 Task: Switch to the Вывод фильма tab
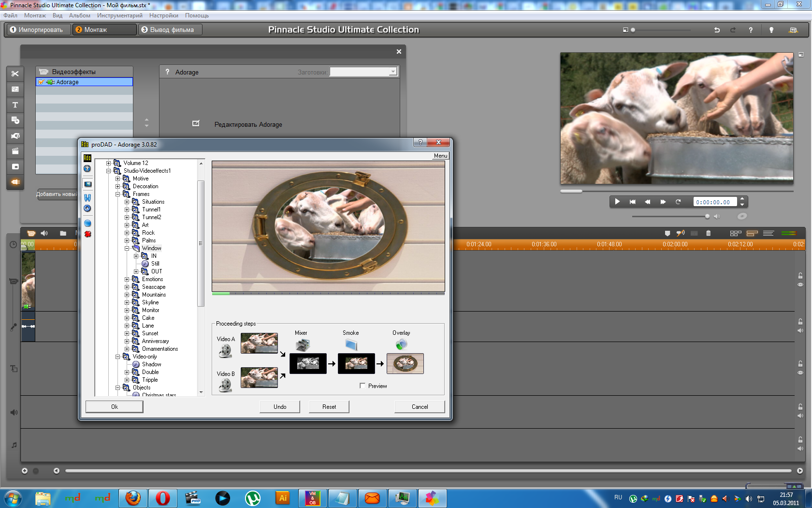(x=171, y=30)
